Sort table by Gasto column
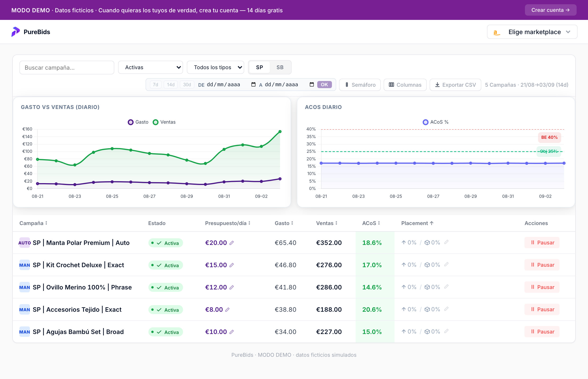 284,223
